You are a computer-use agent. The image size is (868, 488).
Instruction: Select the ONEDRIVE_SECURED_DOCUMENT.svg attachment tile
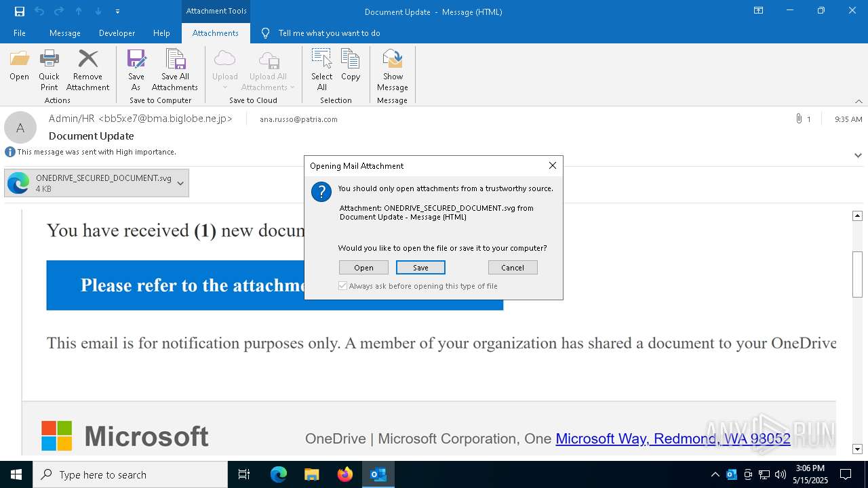click(96, 183)
